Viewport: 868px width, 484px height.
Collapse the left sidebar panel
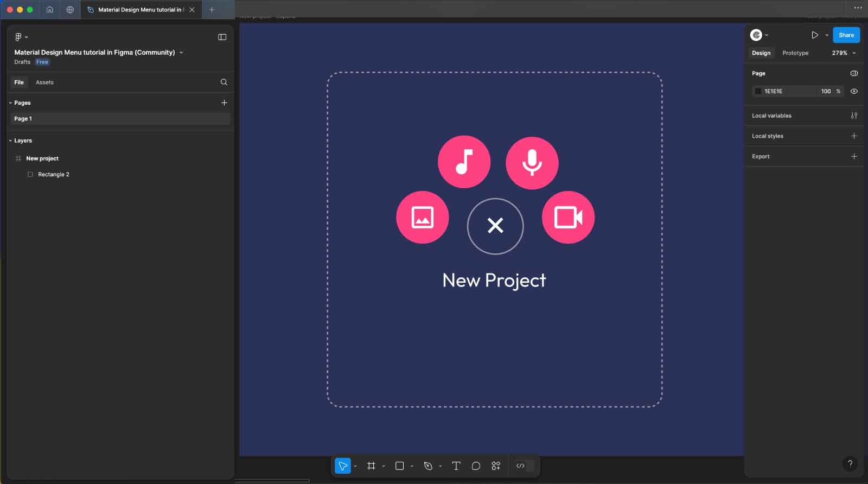(222, 37)
